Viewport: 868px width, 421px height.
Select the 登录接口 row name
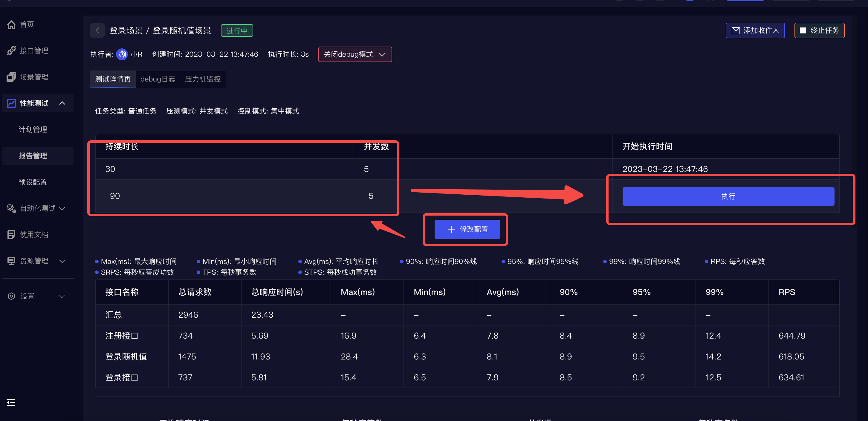122,377
